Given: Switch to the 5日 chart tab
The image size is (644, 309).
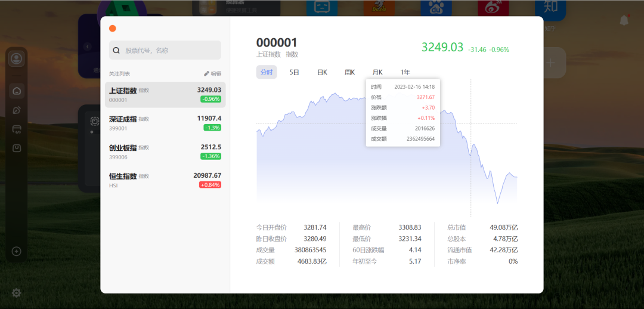Looking at the screenshot, I should (x=294, y=72).
